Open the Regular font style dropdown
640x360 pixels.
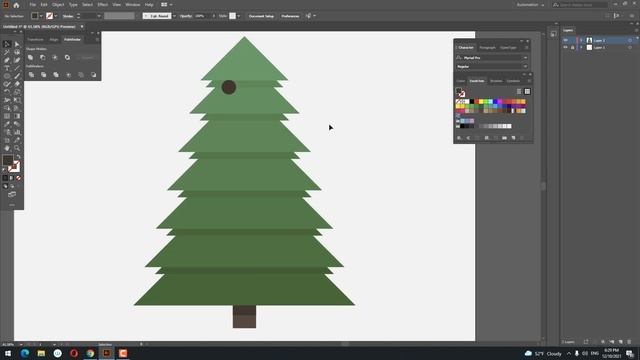pyautogui.click(x=525, y=67)
